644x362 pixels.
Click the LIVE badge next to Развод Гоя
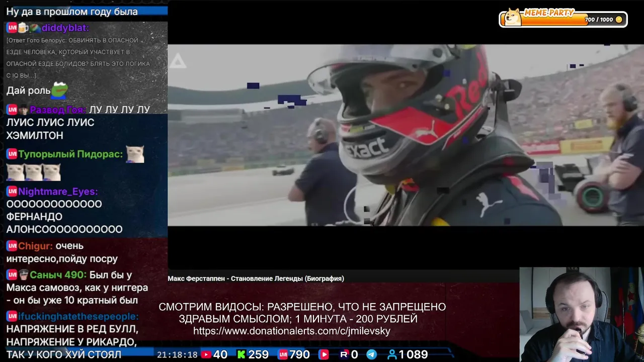coord(12,110)
